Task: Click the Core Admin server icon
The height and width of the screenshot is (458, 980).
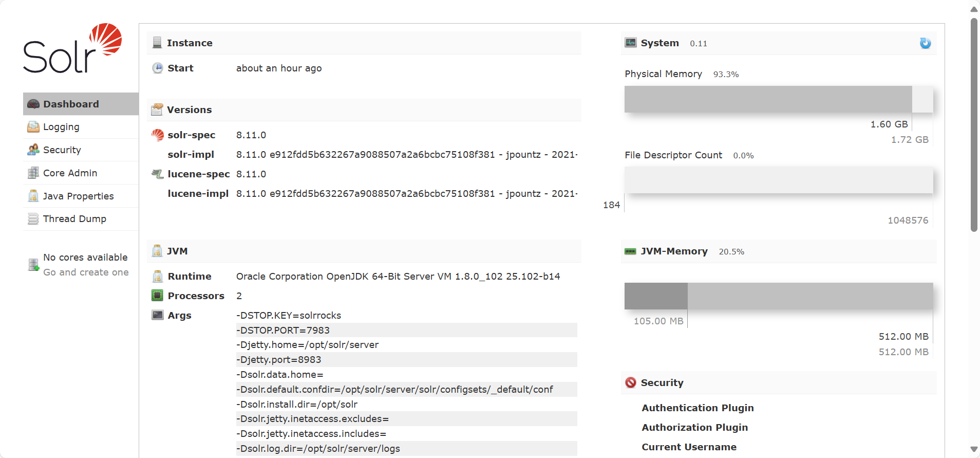Action: tap(33, 173)
